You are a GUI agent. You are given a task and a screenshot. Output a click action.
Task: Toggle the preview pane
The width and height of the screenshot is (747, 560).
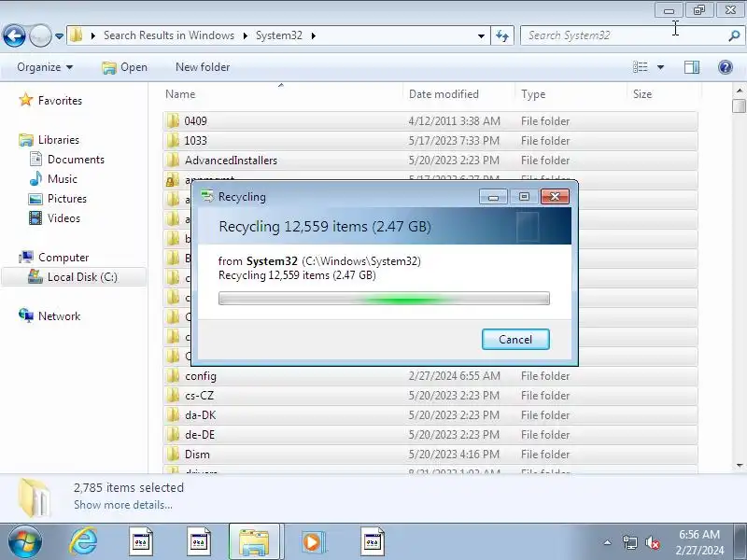(692, 67)
